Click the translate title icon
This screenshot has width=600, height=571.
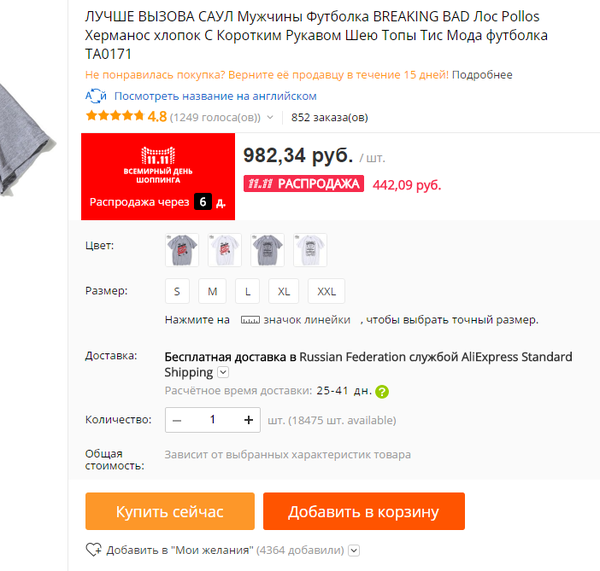point(95,96)
